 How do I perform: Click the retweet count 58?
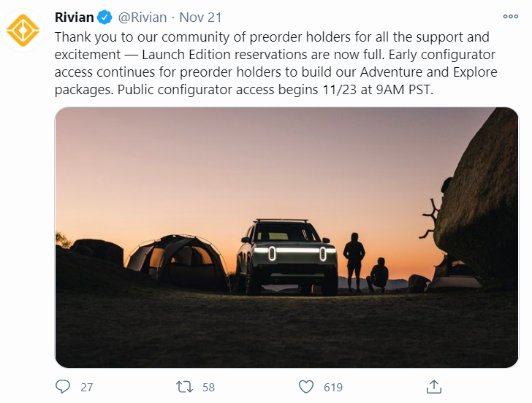click(209, 387)
